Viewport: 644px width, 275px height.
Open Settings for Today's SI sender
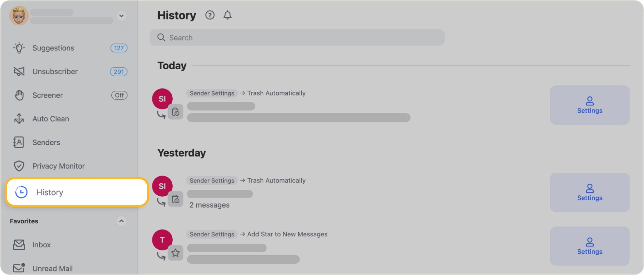[x=590, y=105]
